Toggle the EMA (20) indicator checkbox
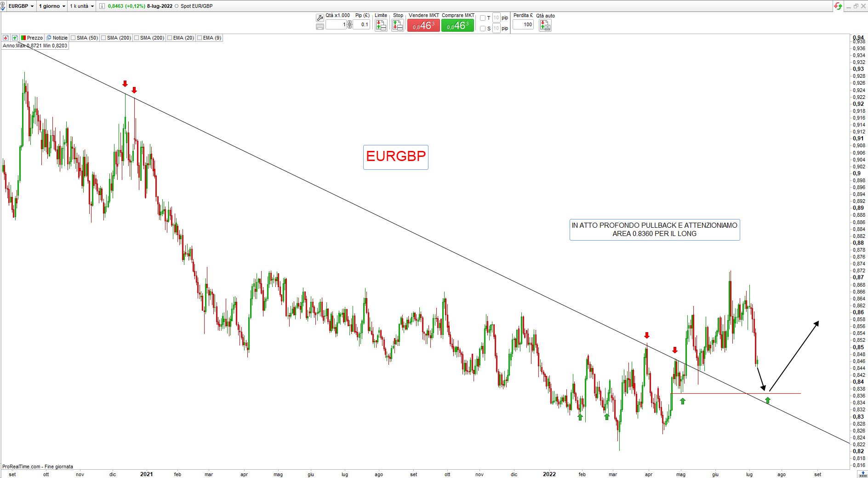 point(170,38)
